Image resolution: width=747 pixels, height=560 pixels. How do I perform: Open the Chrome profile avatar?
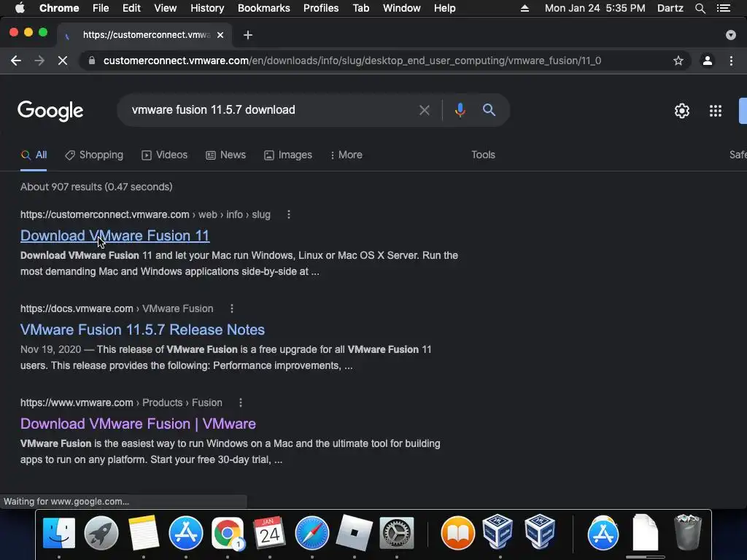708,61
